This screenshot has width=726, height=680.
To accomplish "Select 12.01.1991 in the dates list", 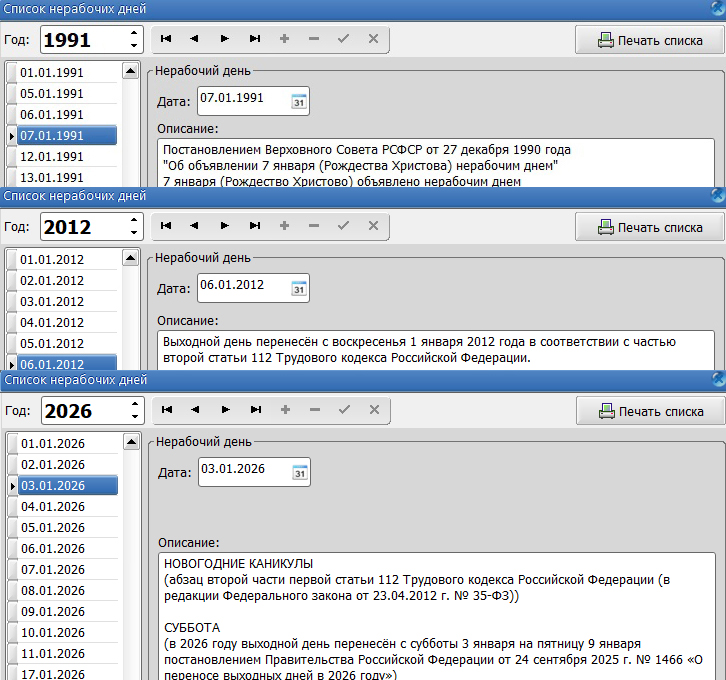I will [x=52, y=157].
